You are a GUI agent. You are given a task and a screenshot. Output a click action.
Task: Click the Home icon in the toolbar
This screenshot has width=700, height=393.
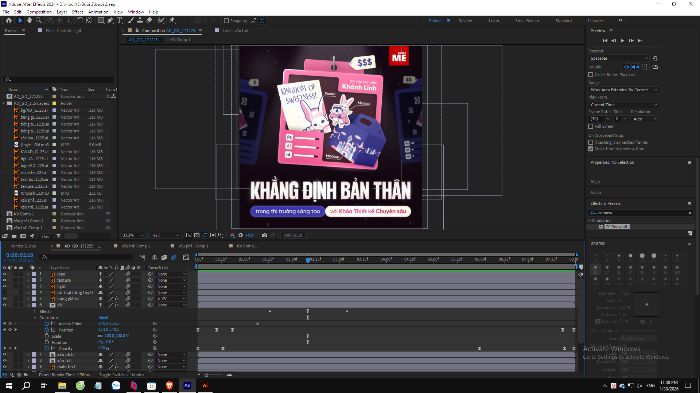8,21
